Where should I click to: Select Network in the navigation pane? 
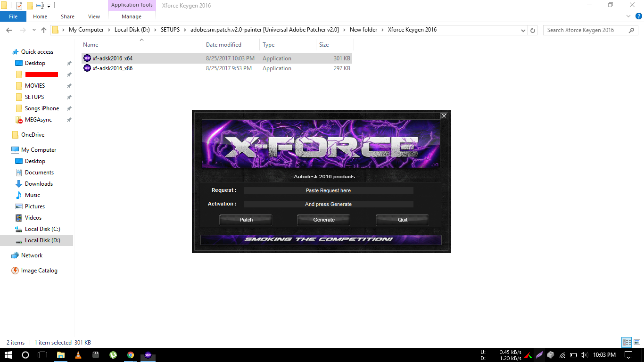(32, 255)
